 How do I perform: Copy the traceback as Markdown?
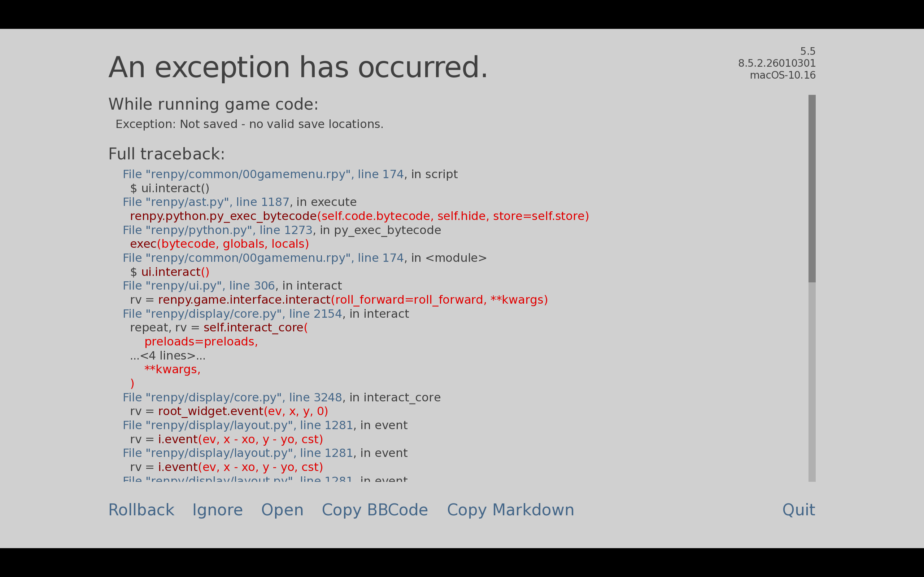(x=510, y=510)
